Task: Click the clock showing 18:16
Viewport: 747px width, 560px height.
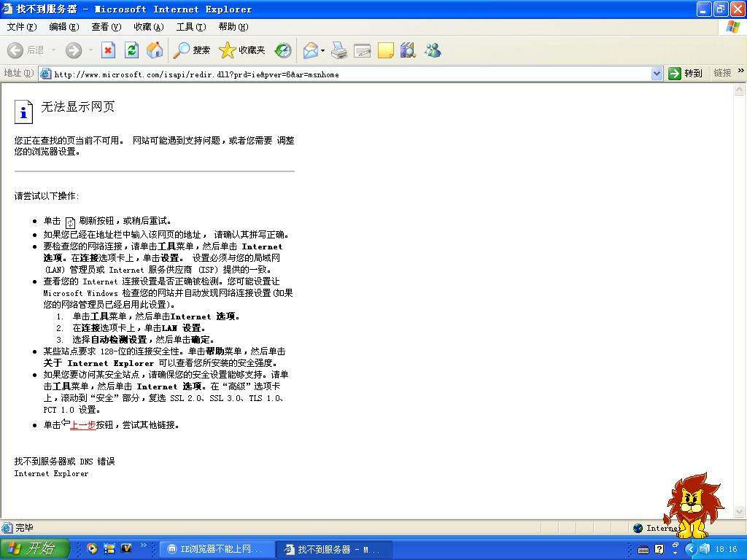Action: [x=726, y=550]
